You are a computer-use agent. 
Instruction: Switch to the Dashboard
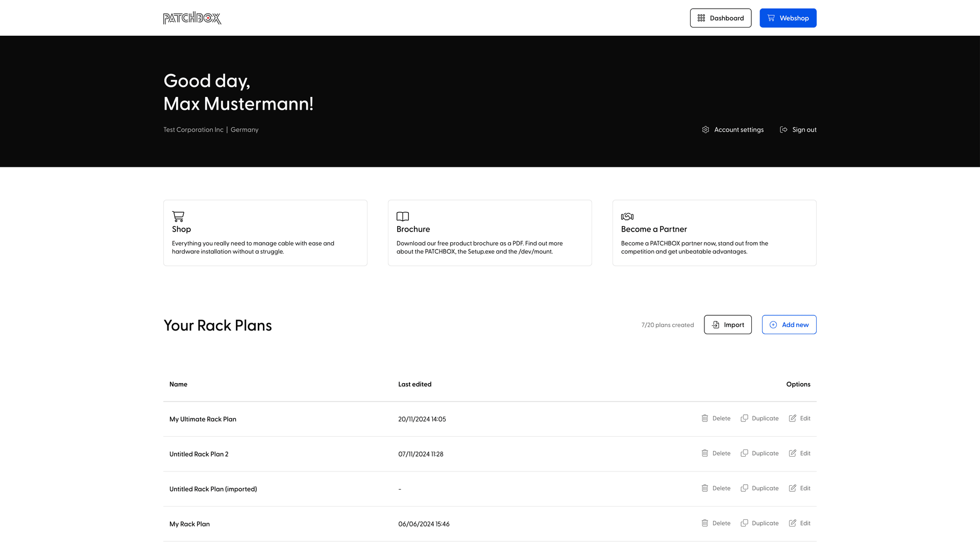point(721,18)
